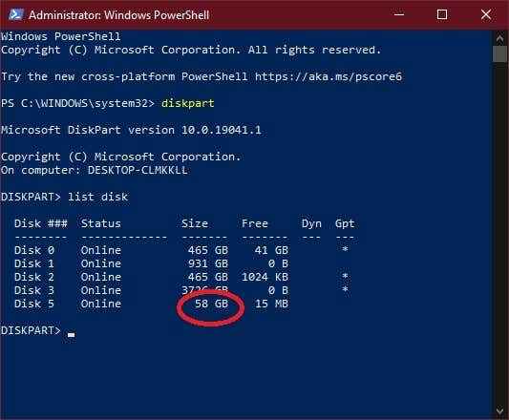509x420 pixels.
Task: Maximize the PowerShell window
Action: click(442, 14)
